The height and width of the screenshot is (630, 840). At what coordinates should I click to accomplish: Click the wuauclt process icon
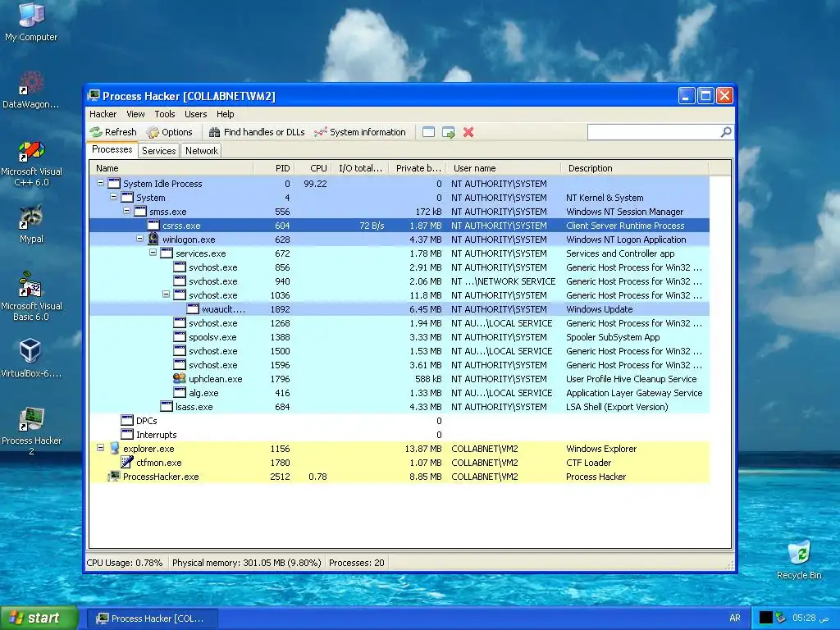tap(193, 308)
